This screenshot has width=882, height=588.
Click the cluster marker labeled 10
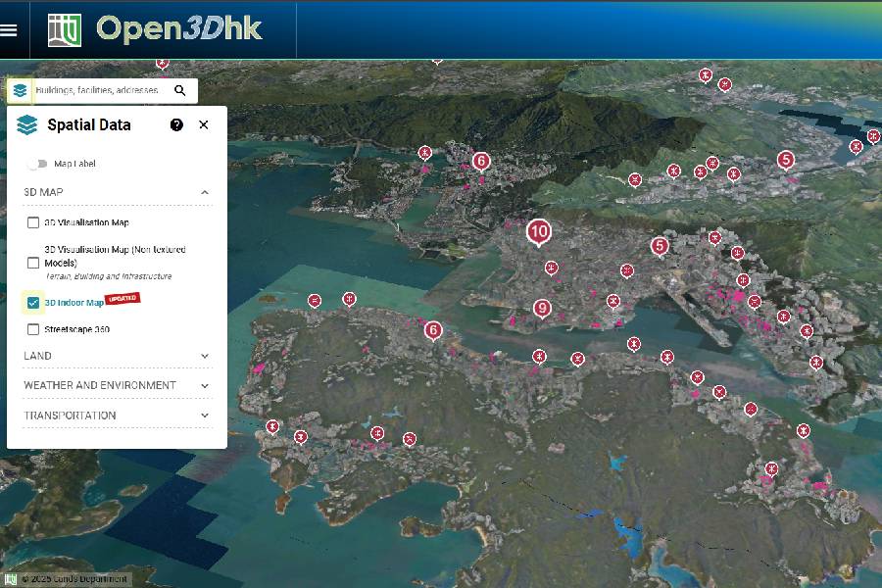pos(538,232)
